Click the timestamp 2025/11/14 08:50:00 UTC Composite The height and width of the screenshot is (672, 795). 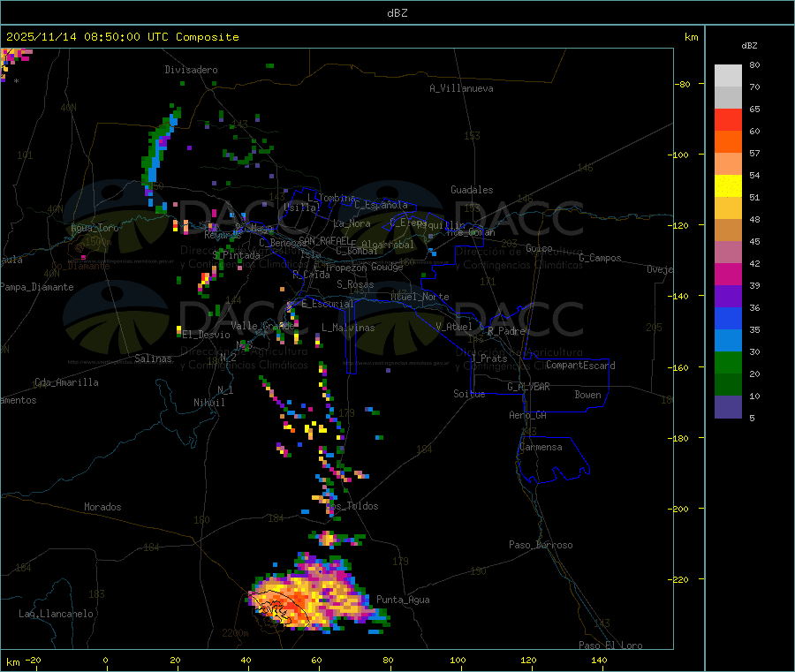point(122,37)
